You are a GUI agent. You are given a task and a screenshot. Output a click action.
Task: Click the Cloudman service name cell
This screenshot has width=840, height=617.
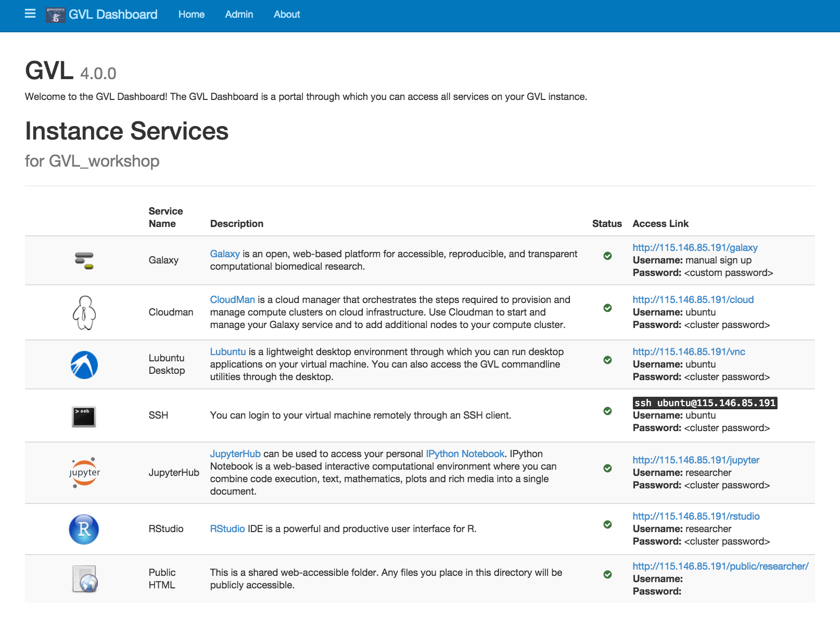click(171, 312)
